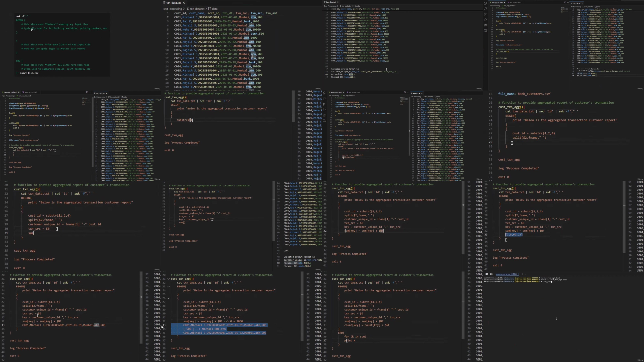644x362 pixels.
Task: Open the Extensions view icon
Action: point(485,25)
